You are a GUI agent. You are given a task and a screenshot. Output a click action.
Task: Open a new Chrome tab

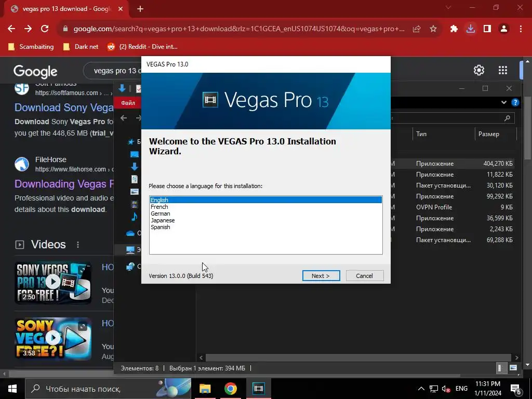(140, 9)
